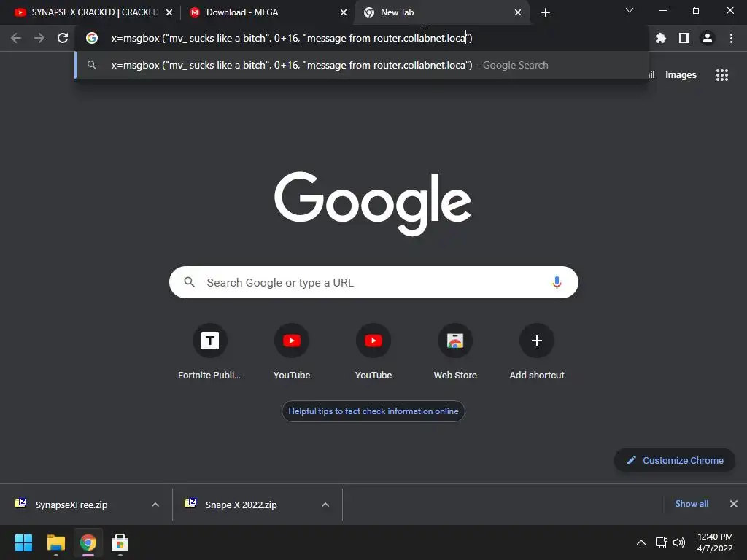Screen dimensions: 747x560
Task: Reload the current page
Action: coord(63,38)
